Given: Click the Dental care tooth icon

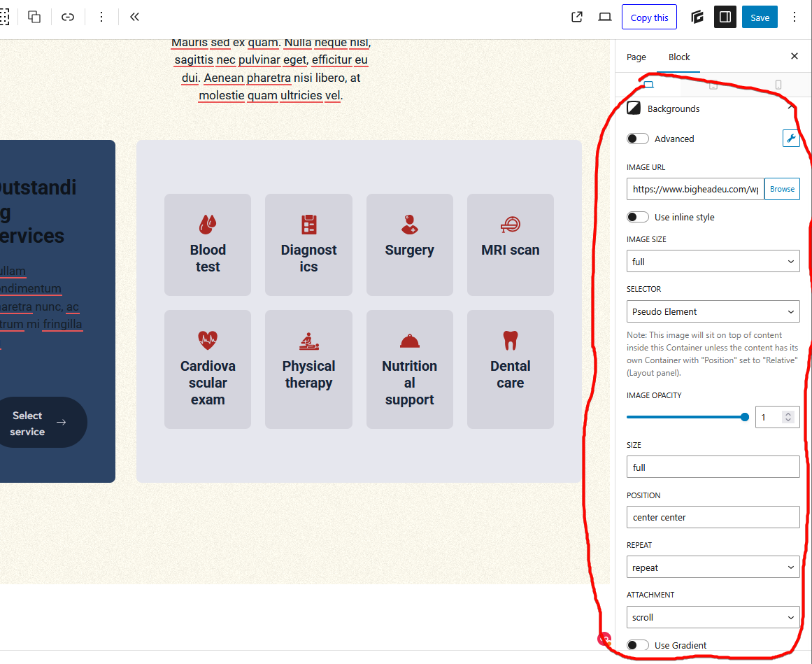Looking at the screenshot, I should click(x=511, y=341).
